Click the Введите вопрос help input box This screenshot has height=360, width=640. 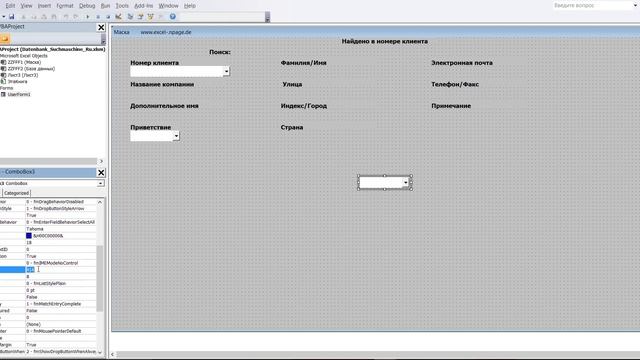pyautogui.click(x=593, y=6)
